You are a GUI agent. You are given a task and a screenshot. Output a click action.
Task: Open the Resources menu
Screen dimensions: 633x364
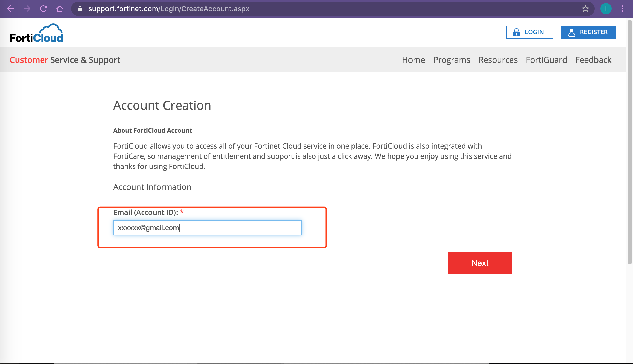click(x=498, y=60)
